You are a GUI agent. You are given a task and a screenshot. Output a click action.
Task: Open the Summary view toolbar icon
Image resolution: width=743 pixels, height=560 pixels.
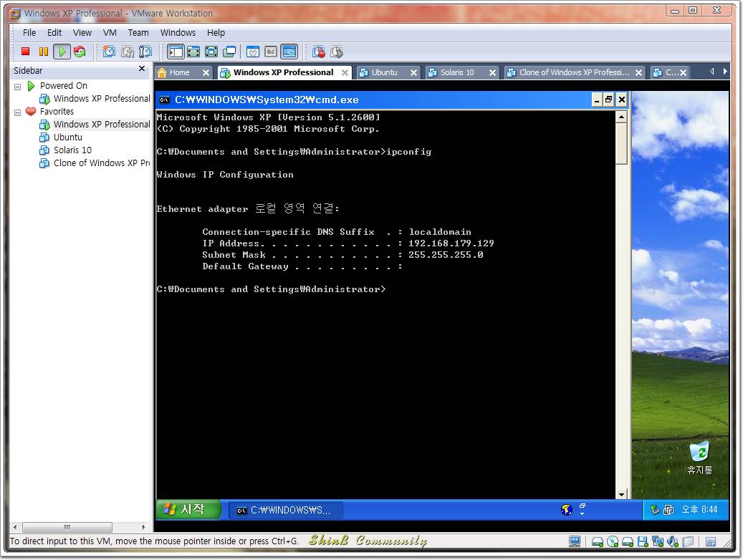point(253,51)
